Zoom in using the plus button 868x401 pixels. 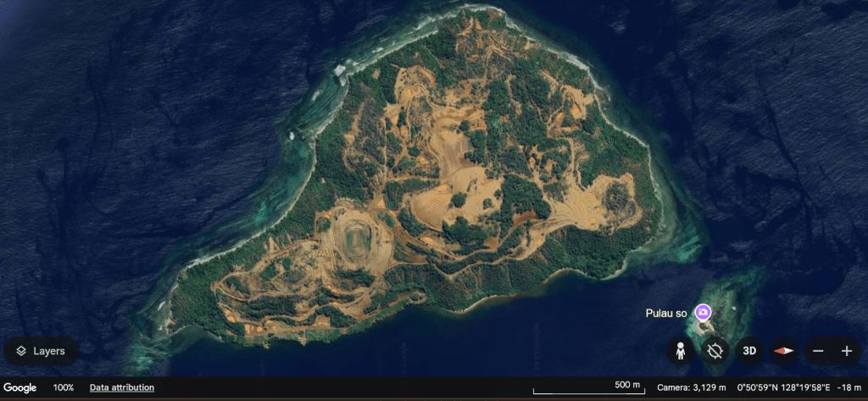(x=846, y=351)
